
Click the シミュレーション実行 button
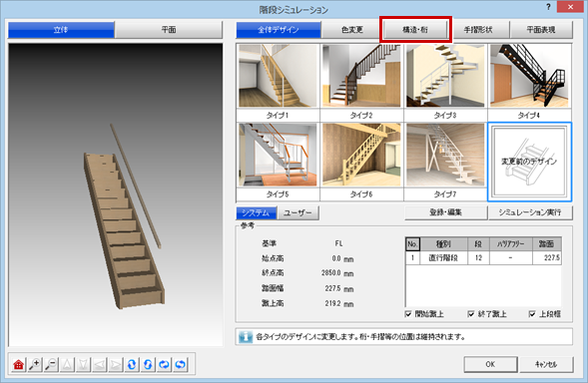click(x=530, y=212)
